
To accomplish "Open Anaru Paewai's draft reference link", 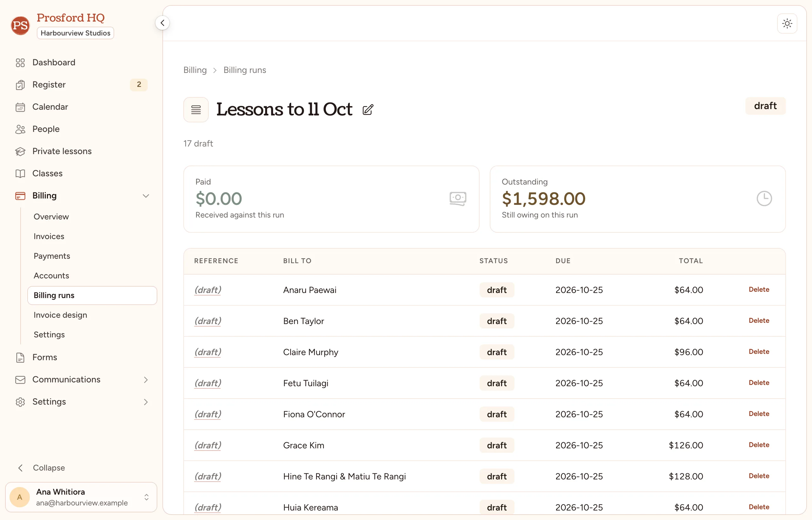I will pos(208,290).
